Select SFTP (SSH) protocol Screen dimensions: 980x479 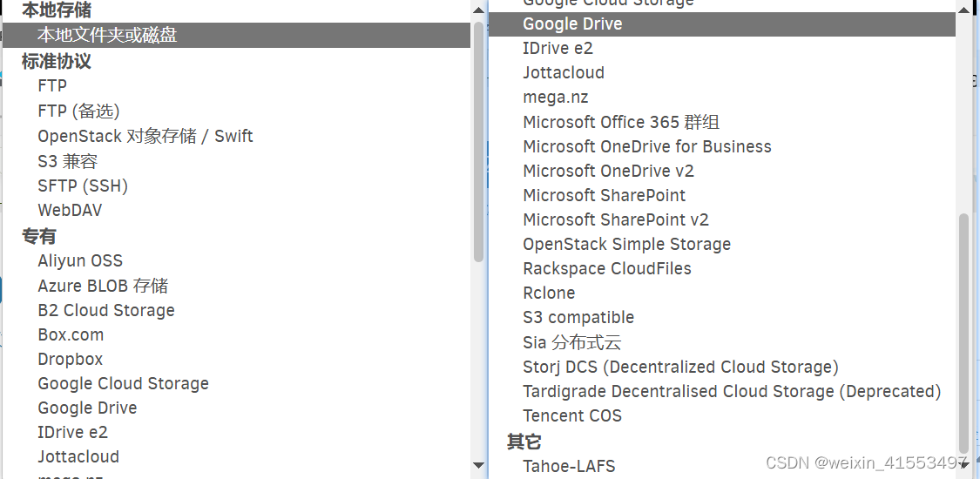coord(83,186)
